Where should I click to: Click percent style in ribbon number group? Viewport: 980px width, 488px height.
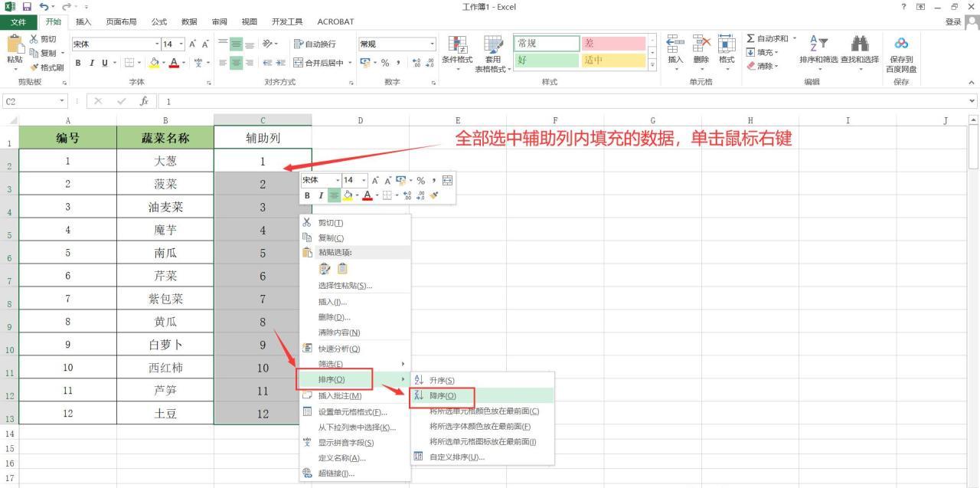(385, 63)
